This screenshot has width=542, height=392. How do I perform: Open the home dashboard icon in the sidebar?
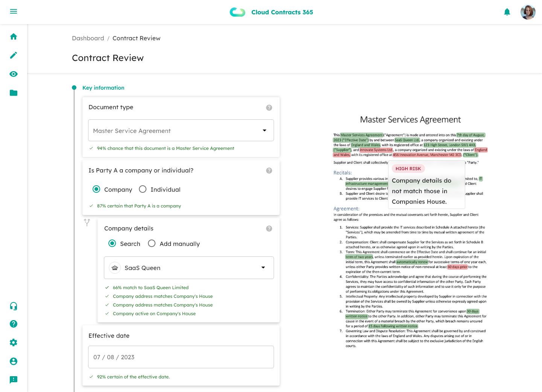[14, 37]
